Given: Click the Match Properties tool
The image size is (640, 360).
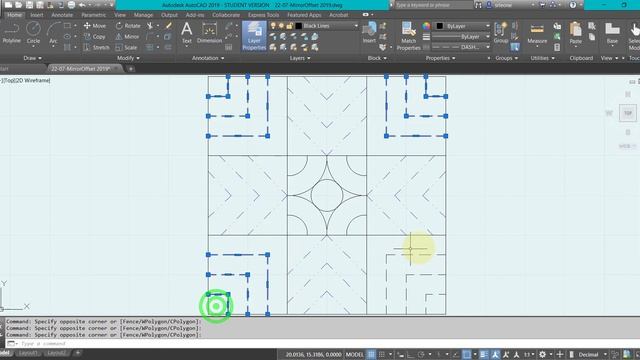Looking at the screenshot, I should (x=408, y=36).
